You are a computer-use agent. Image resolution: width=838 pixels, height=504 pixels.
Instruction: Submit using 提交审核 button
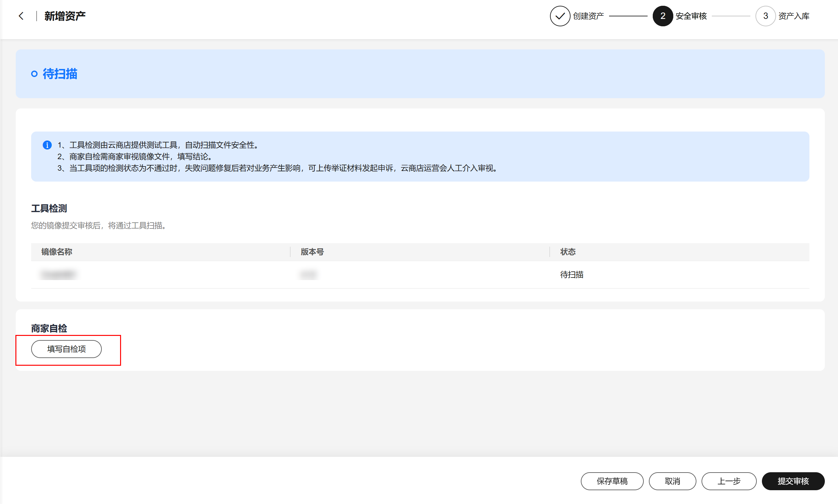click(793, 481)
